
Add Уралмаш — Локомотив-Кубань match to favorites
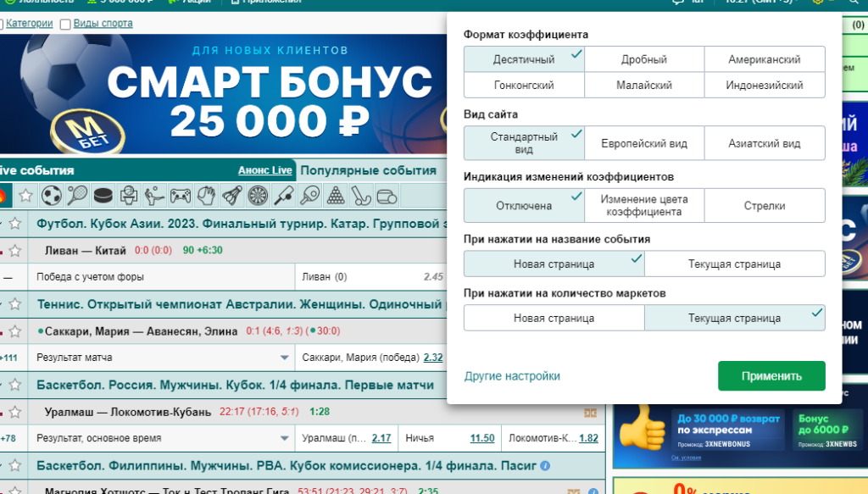click(x=15, y=412)
